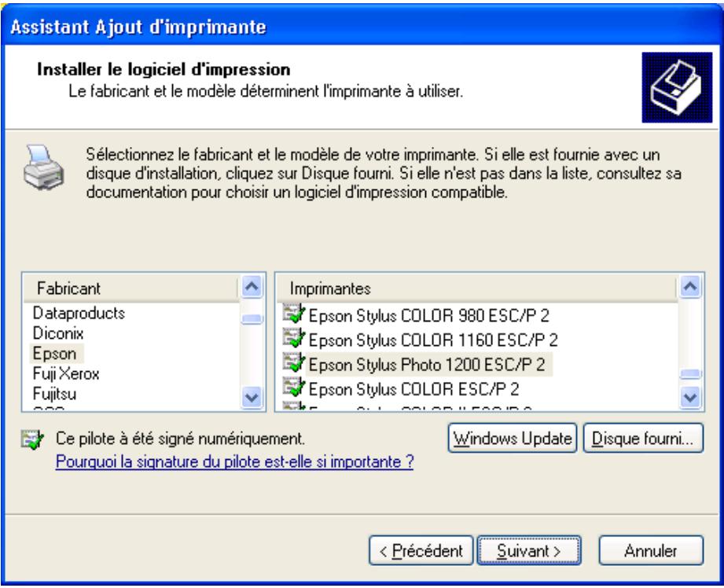Click the Imprimantes list's down arrow

[x=690, y=397]
